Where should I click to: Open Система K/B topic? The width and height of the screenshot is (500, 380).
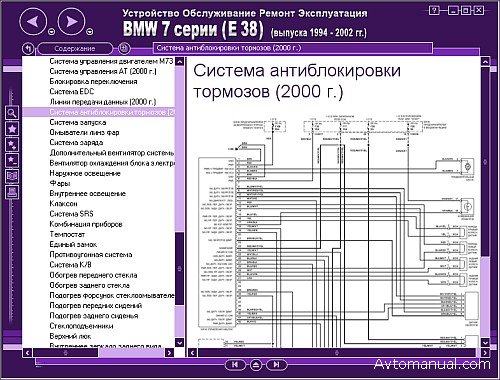tap(70, 265)
